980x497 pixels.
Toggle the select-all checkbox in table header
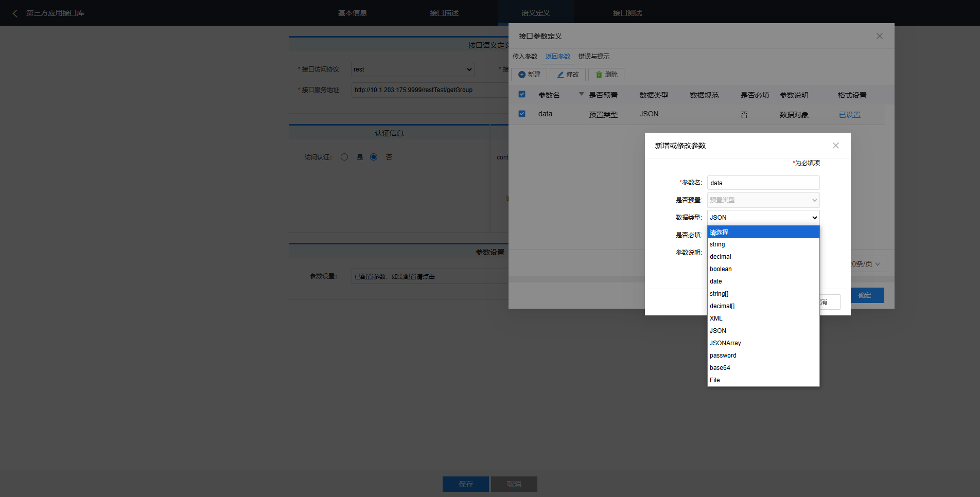(x=522, y=95)
